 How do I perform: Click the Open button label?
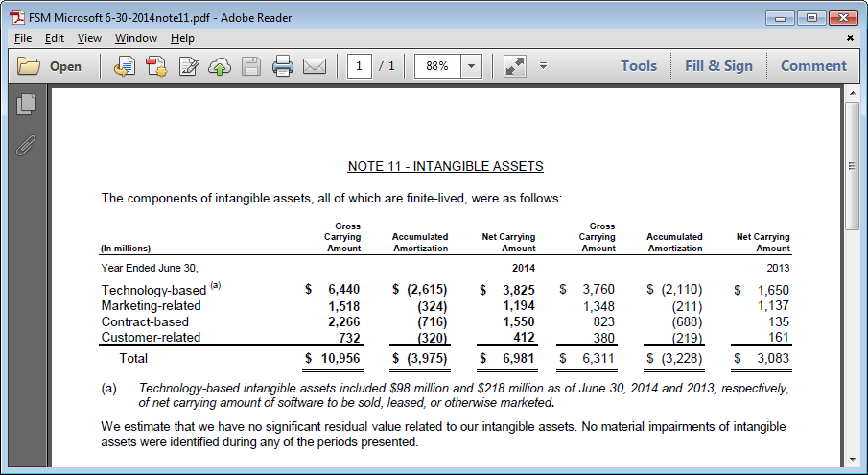(x=65, y=66)
